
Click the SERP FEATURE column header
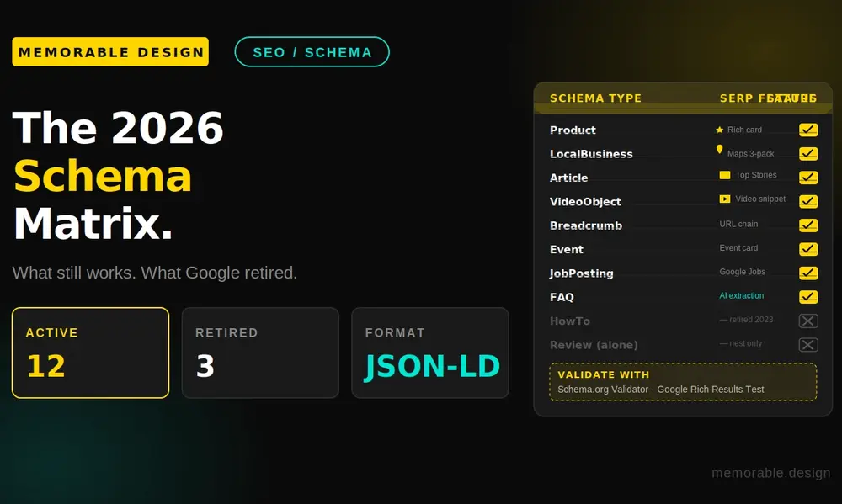768,98
